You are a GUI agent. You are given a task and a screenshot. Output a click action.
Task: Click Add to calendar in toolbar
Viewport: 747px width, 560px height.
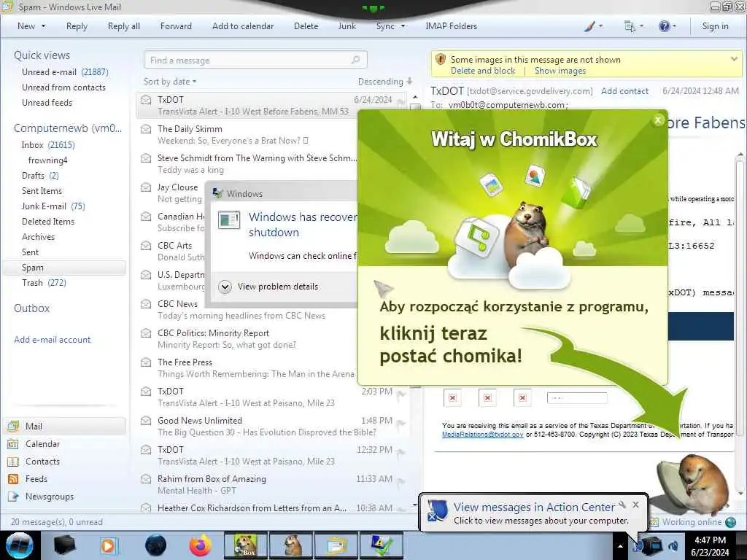pyautogui.click(x=243, y=26)
